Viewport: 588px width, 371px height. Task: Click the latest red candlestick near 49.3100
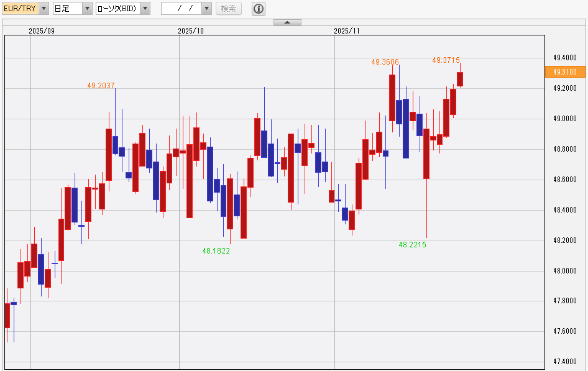click(x=460, y=79)
